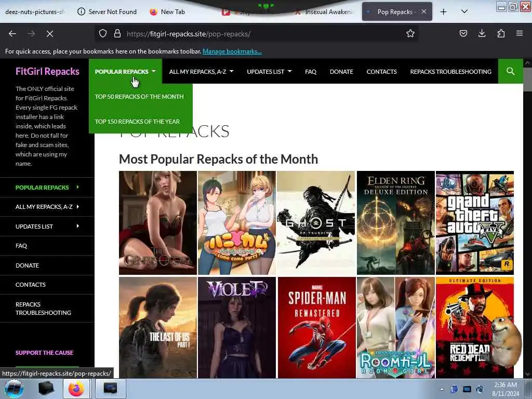Viewport: 532px width, 399px height.
Task: Click the Firefox icon in the taskbar
Action: pyautogui.click(x=76, y=389)
